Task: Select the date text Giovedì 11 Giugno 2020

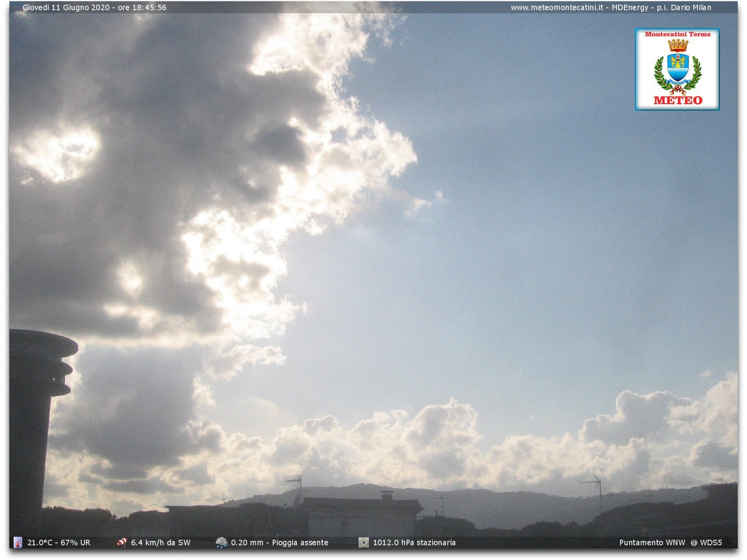Action: pyautogui.click(x=66, y=7)
